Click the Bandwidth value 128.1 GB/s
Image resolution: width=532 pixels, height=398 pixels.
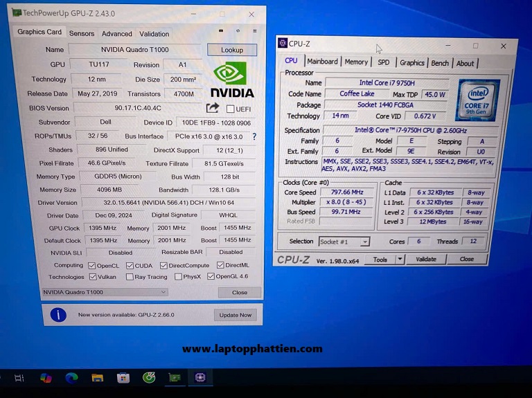[x=224, y=190]
